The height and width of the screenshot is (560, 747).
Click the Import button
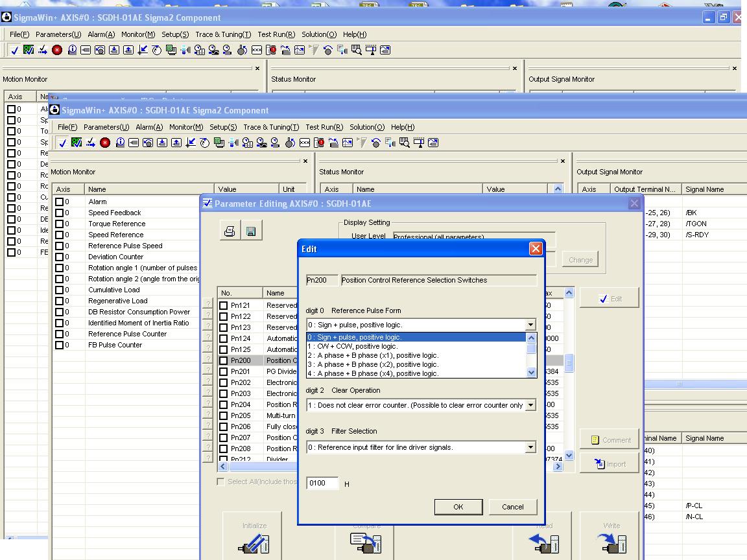610,464
